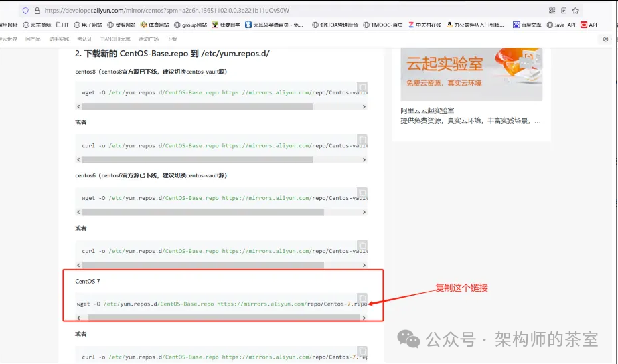Click the CentOS 7 curl command text
618x364 pixels.
(225, 357)
